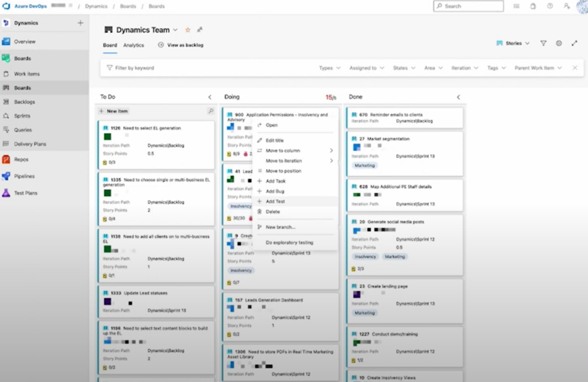Click New item in To Do column
Screen dimensions: 588x382
pos(114,111)
